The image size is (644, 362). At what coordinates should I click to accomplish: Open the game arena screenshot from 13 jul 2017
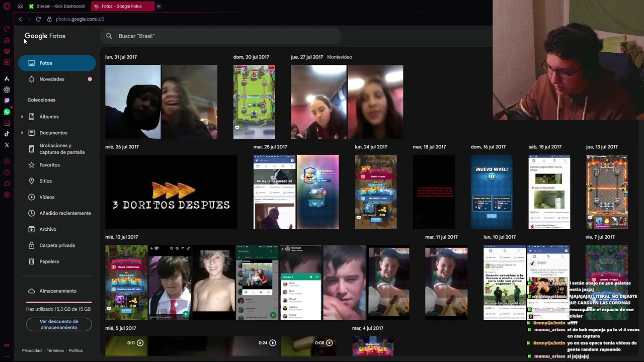click(607, 192)
